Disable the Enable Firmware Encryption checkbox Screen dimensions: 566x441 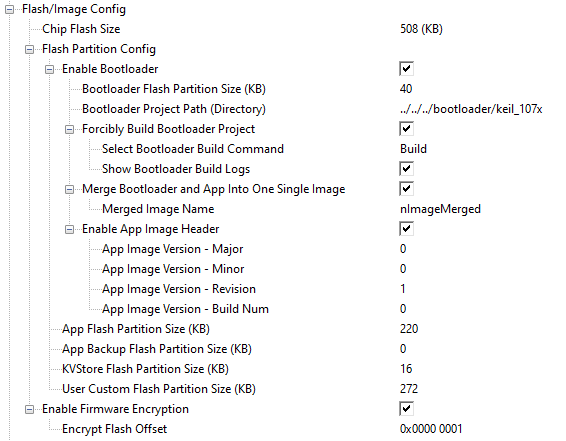406,409
